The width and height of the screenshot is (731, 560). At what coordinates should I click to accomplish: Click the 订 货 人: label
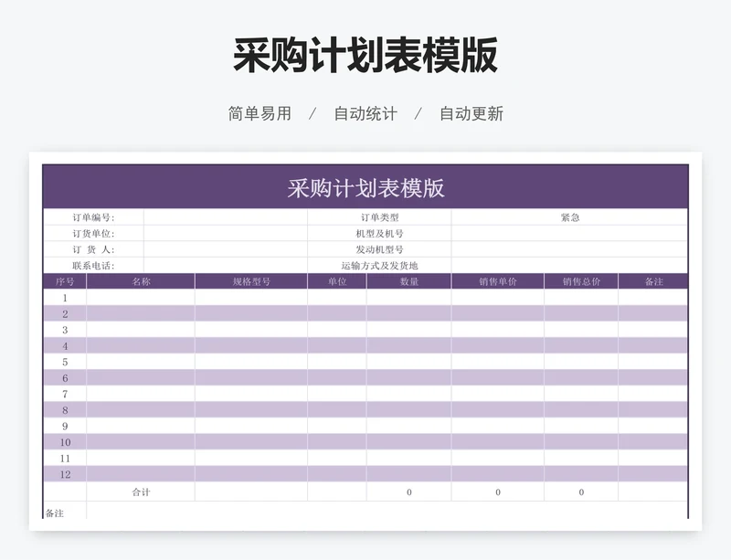click(x=93, y=249)
